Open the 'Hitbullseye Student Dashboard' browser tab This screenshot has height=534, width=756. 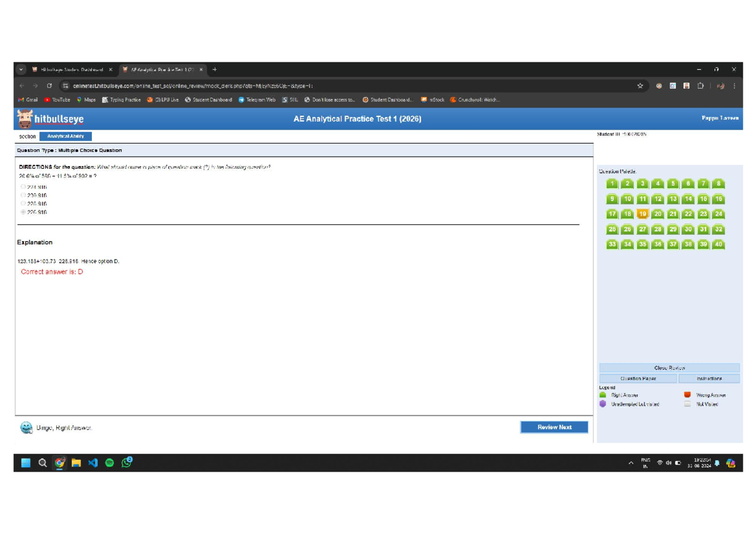click(x=74, y=69)
